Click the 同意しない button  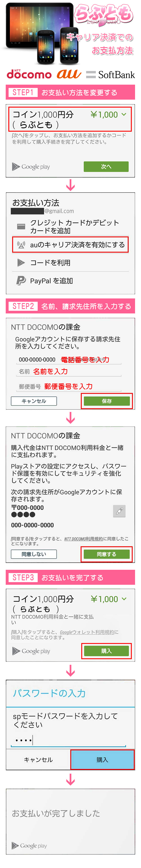(34, 554)
